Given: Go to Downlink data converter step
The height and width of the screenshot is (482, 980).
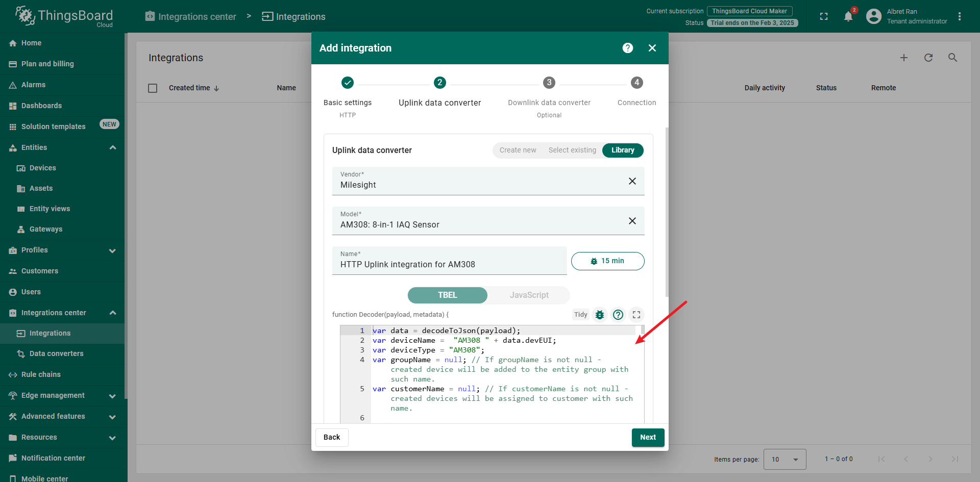Looking at the screenshot, I should point(549,97).
